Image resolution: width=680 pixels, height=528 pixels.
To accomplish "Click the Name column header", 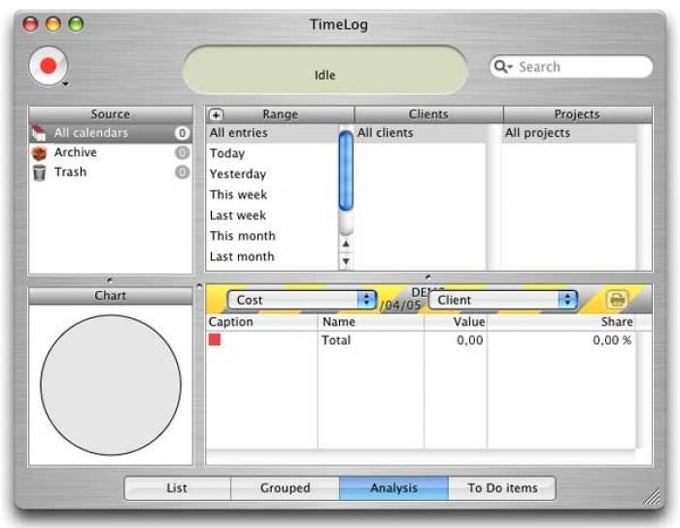I will (371, 322).
